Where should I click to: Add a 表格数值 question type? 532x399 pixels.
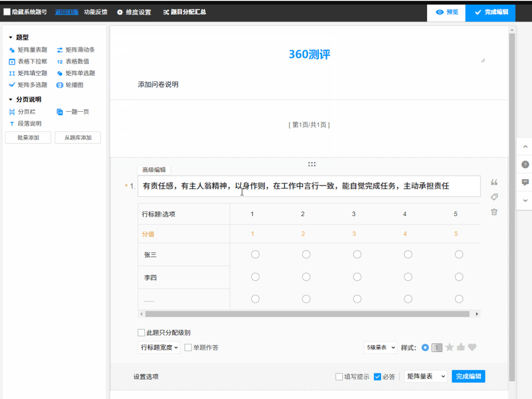tap(73, 62)
